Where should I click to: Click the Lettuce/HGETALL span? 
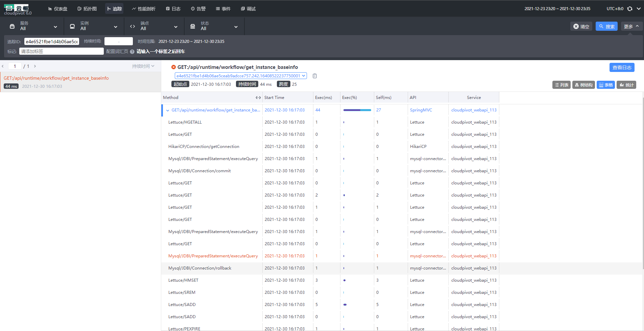[x=185, y=122]
